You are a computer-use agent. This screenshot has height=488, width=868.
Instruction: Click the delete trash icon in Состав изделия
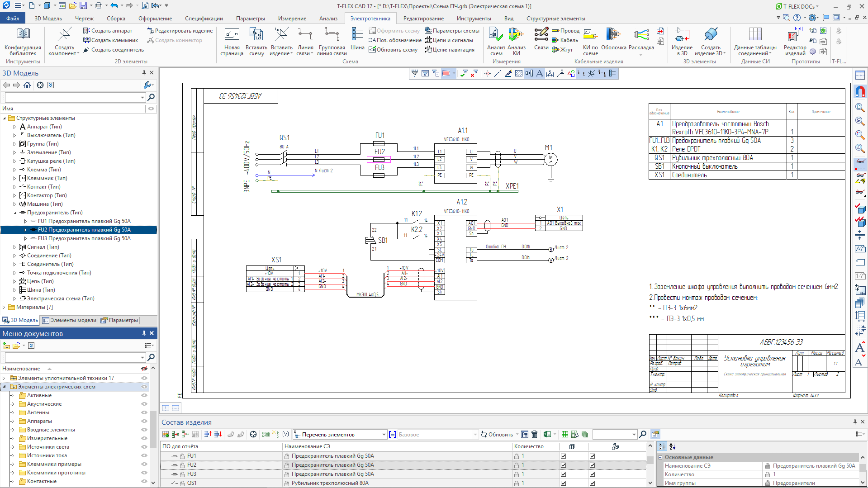(x=534, y=434)
